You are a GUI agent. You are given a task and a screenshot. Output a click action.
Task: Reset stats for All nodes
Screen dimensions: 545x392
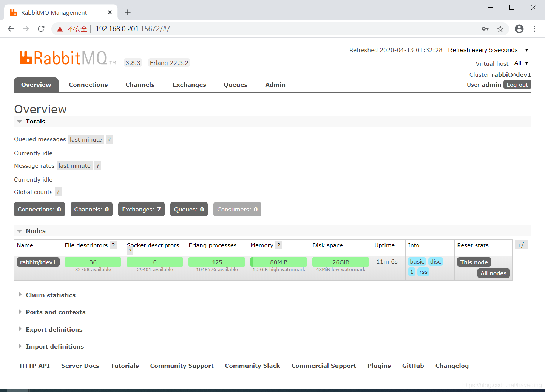point(493,273)
